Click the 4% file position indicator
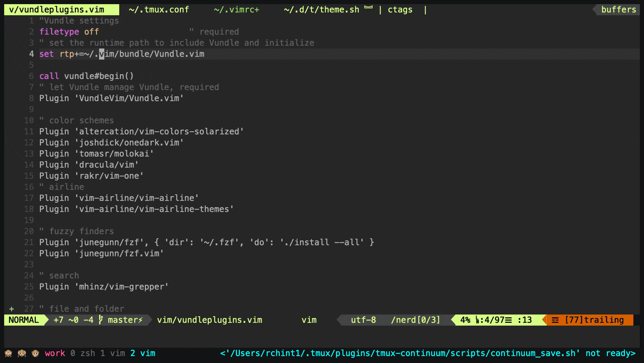644x363 pixels. point(465,320)
